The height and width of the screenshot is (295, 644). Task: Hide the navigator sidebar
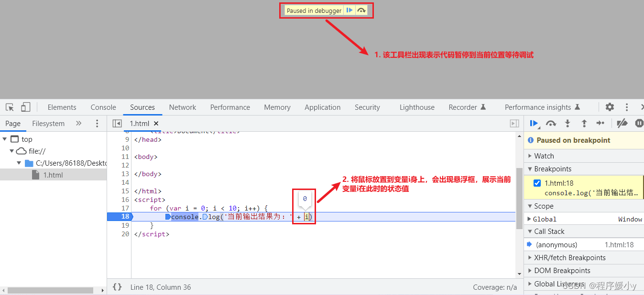pos(117,123)
